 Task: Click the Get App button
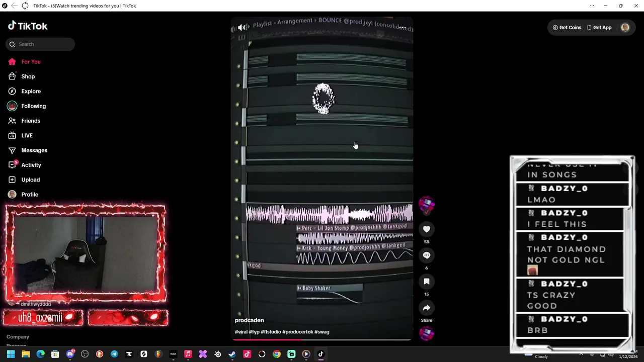pos(599,28)
